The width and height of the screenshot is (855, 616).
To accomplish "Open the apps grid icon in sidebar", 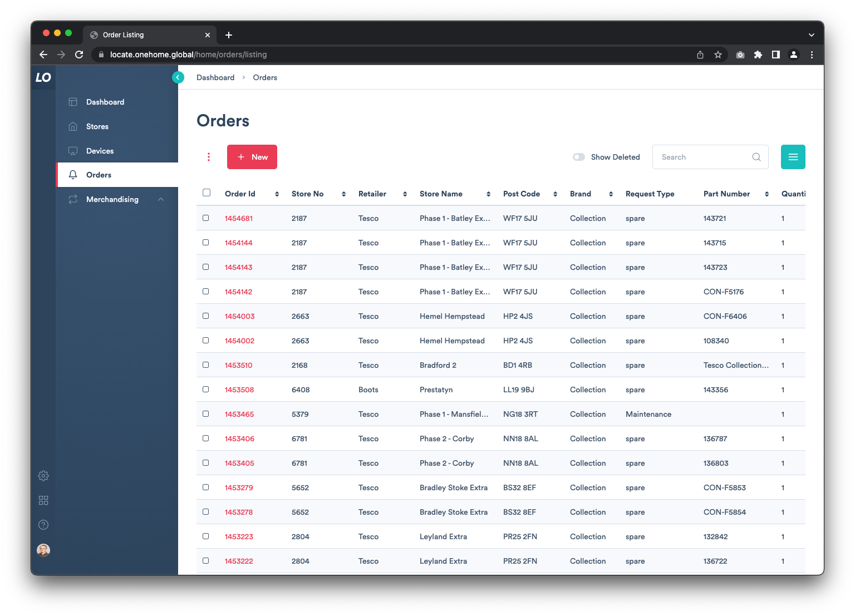I will (x=43, y=500).
